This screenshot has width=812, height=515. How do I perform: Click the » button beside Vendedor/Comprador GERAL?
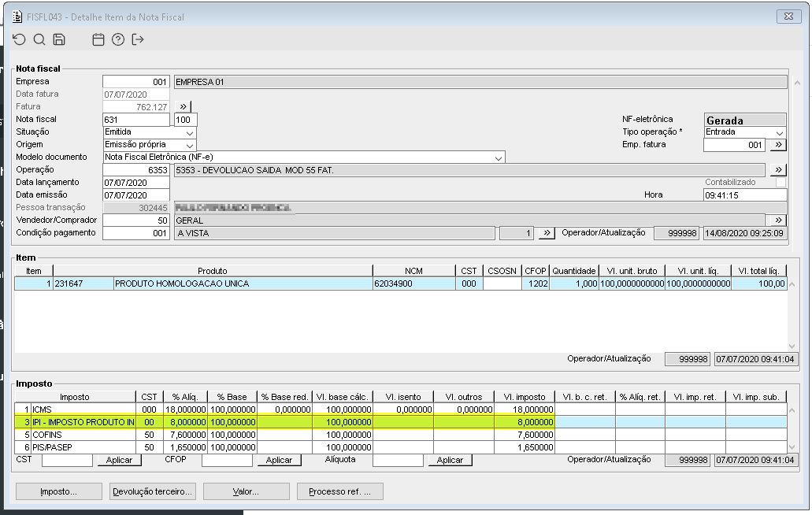[x=778, y=220]
